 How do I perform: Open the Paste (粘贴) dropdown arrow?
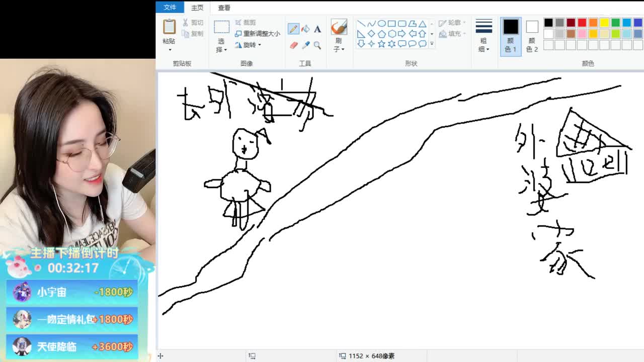[x=170, y=50]
